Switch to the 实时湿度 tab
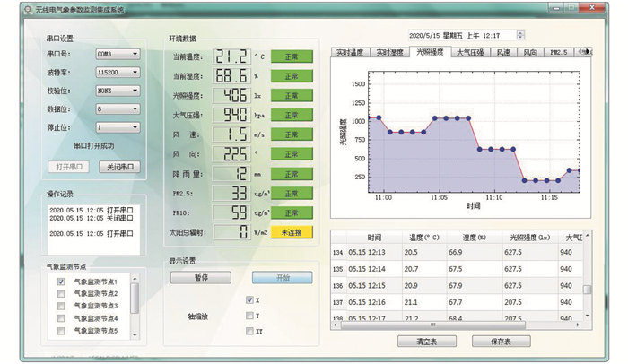Viewport: 628px width, 364px height. pos(389,53)
